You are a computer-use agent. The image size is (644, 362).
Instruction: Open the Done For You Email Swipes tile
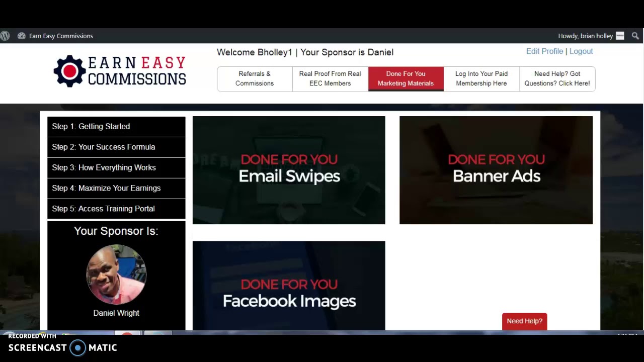[x=289, y=170]
